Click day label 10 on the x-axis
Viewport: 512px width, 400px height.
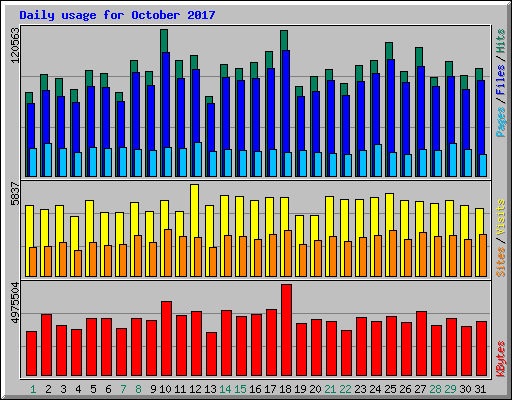(x=165, y=389)
